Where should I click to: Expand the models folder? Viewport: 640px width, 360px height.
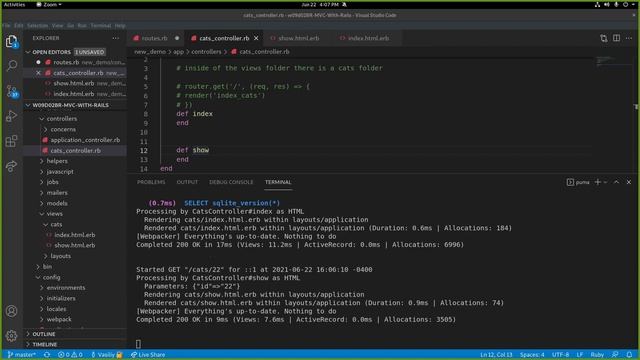click(57, 203)
